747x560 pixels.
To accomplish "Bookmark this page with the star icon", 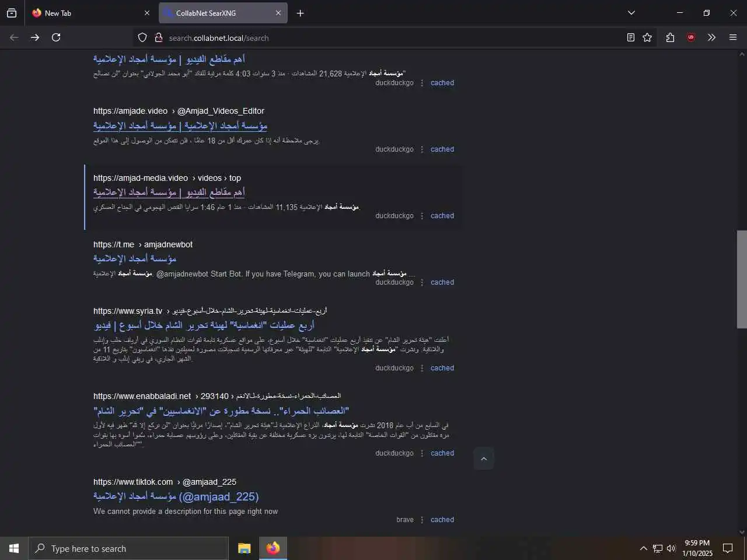I will 647,37.
